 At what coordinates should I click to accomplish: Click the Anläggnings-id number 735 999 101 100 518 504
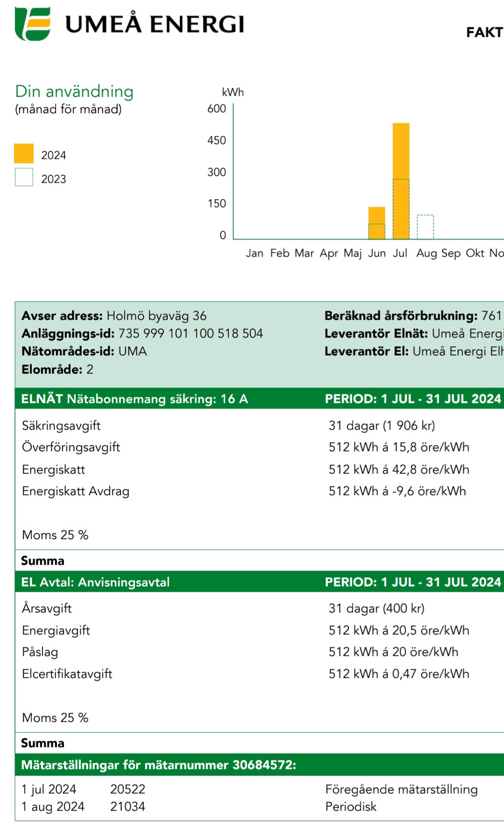click(x=191, y=333)
